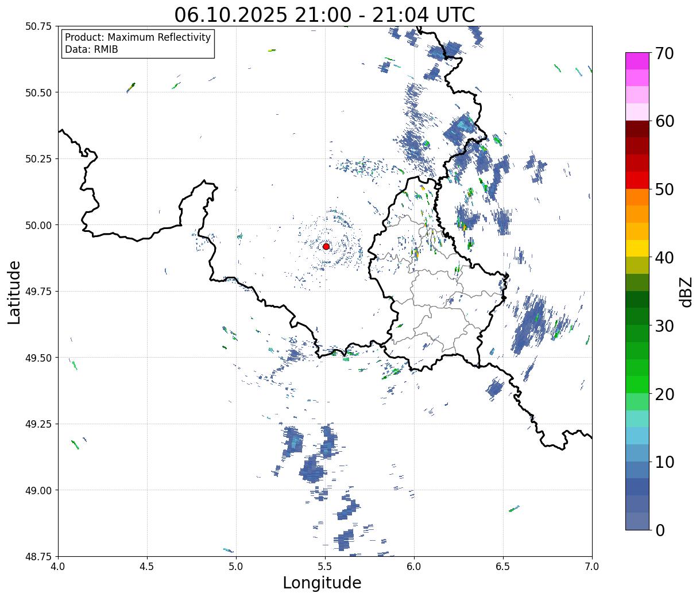Click the plot title "06.10.2025 21:00 - 21:04 UTC"
Image resolution: width=700 pixels, height=597 pixels.
(x=324, y=14)
